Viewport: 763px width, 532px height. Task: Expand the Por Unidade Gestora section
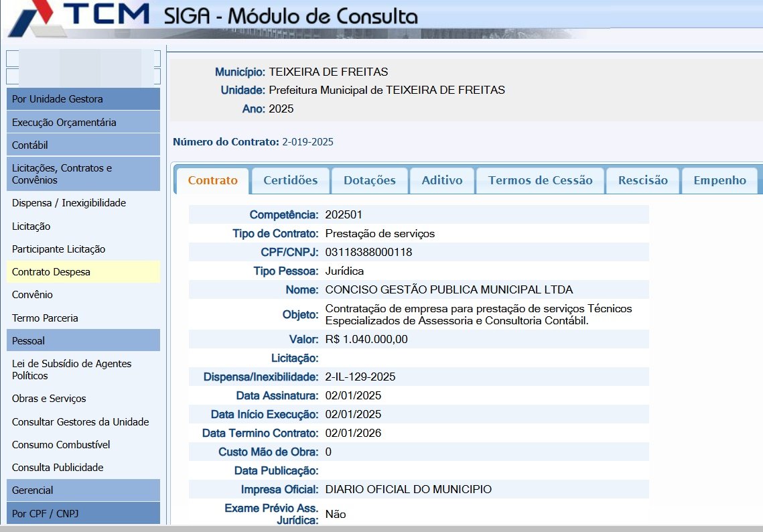pyautogui.click(x=83, y=99)
